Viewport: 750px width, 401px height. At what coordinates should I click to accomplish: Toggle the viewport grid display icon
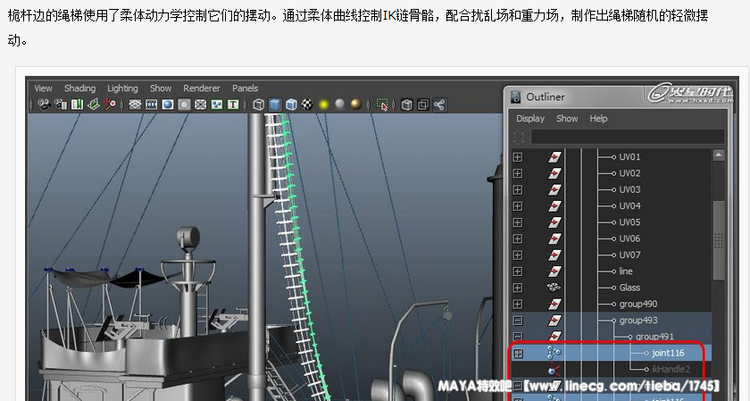134,104
